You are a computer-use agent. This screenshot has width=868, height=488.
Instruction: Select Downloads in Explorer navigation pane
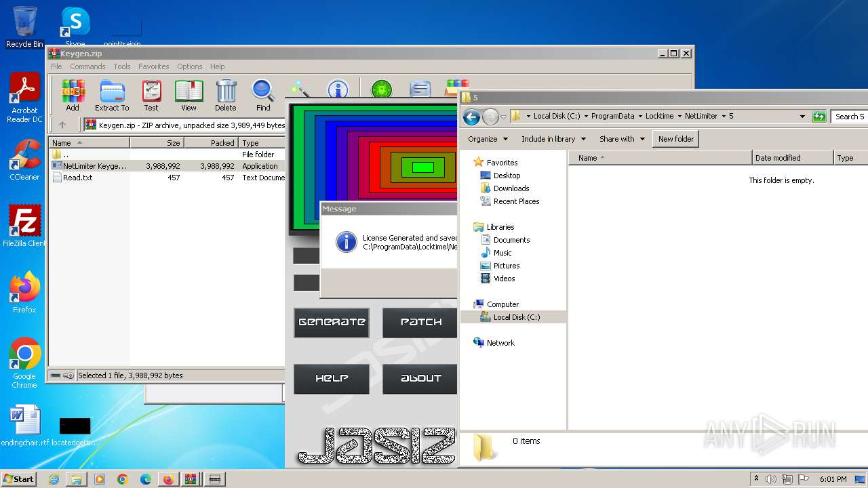(x=511, y=188)
